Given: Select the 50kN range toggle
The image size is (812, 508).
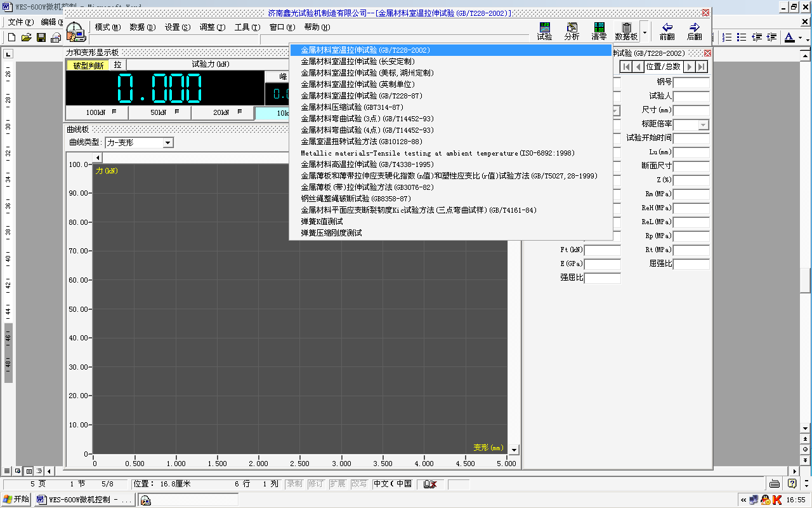Looking at the screenshot, I should (160, 112).
